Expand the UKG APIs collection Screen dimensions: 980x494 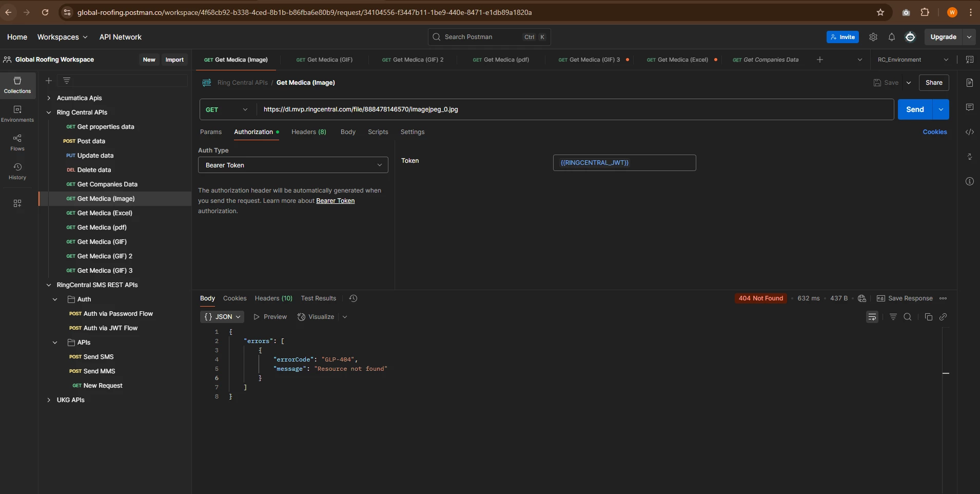click(x=49, y=400)
